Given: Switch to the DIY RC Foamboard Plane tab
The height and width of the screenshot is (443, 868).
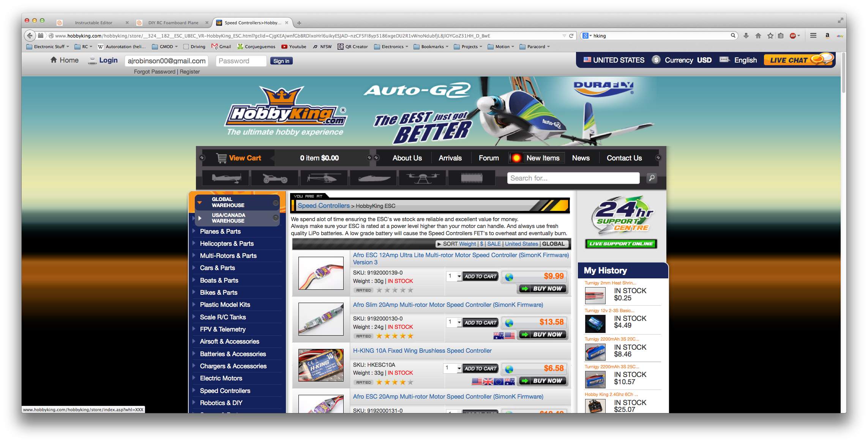Looking at the screenshot, I should pos(173,23).
